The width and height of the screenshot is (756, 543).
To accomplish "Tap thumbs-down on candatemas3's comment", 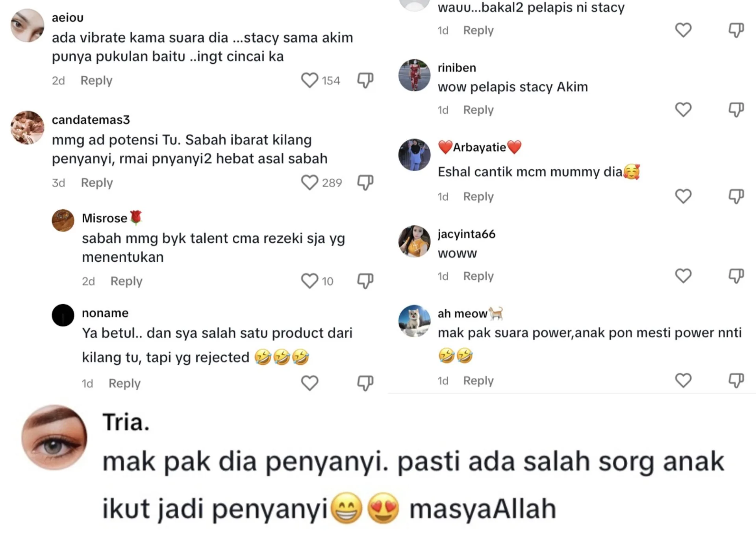I will coord(365,183).
